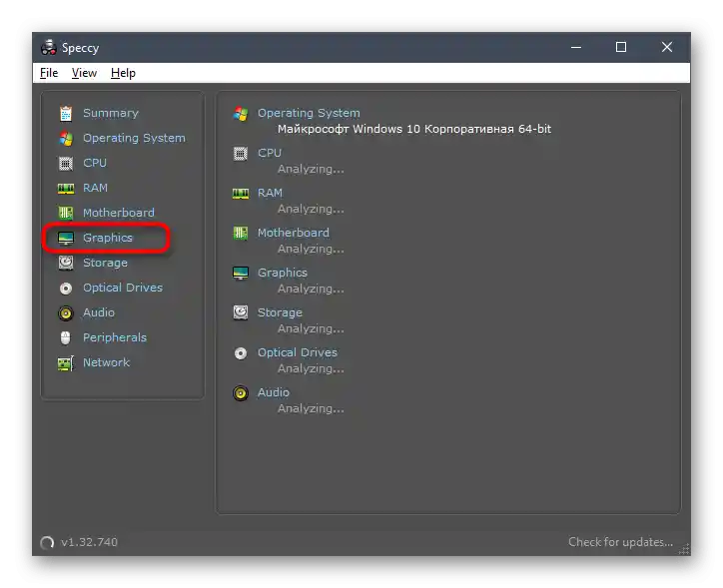Click the resize grip at window corner
723x588 pixels.
684,549
